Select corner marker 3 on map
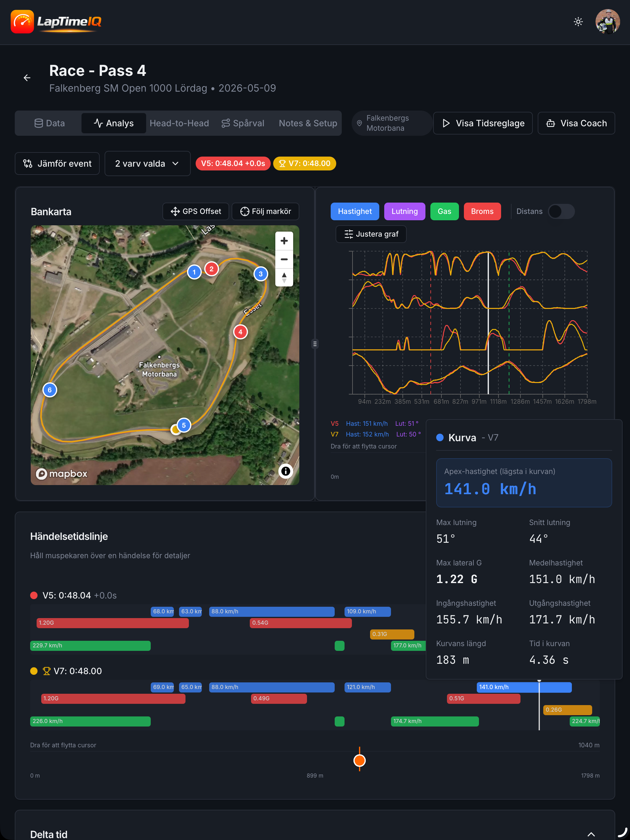630x840 pixels. pyautogui.click(x=261, y=274)
